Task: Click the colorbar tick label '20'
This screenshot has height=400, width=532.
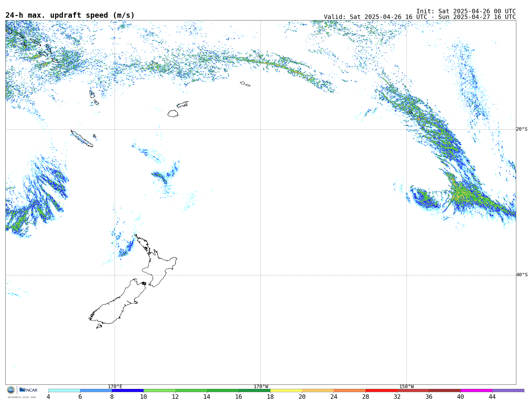Action: 302,397
